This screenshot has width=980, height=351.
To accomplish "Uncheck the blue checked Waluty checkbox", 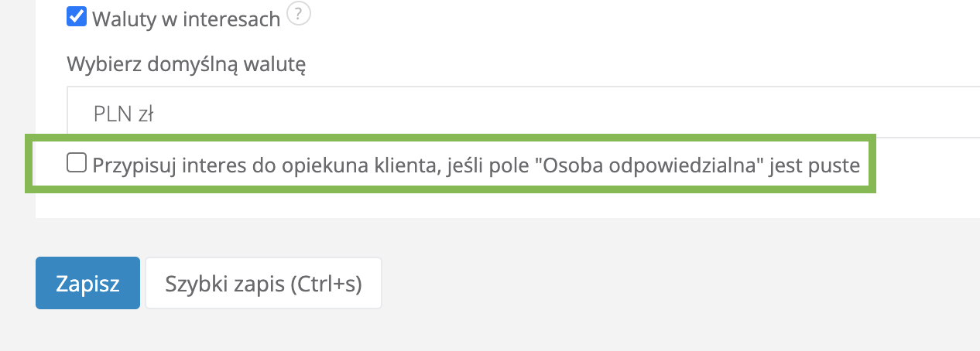I will 77,18.
